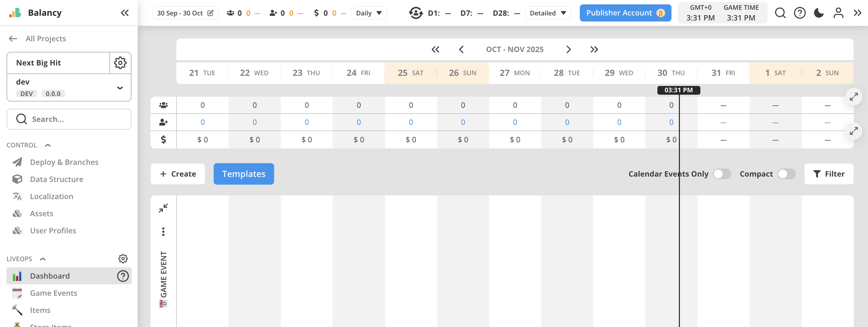This screenshot has height=327, width=868.
Task: Open the Daily interval dropdown
Action: pyautogui.click(x=368, y=13)
